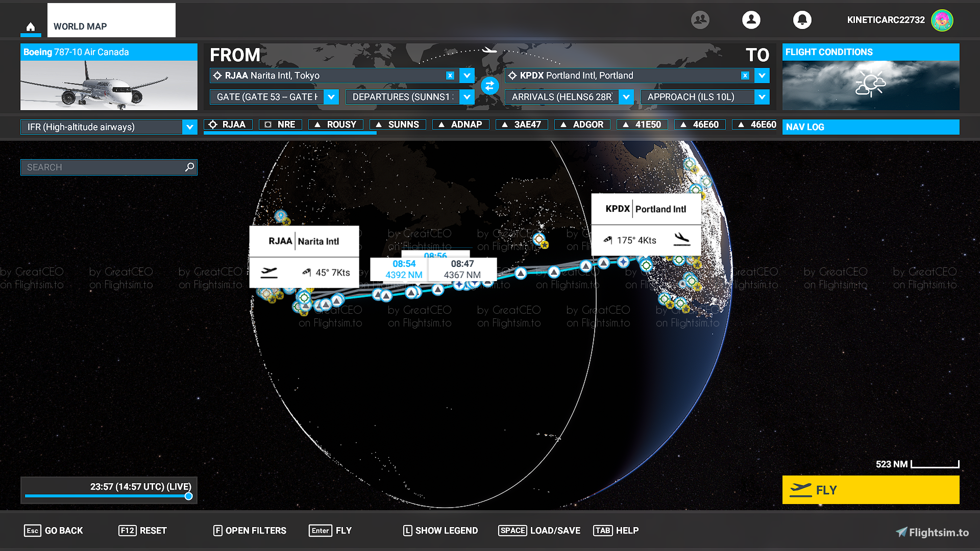980x551 pixels.
Task: Select the 41E50 waypoint
Action: pos(643,124)
